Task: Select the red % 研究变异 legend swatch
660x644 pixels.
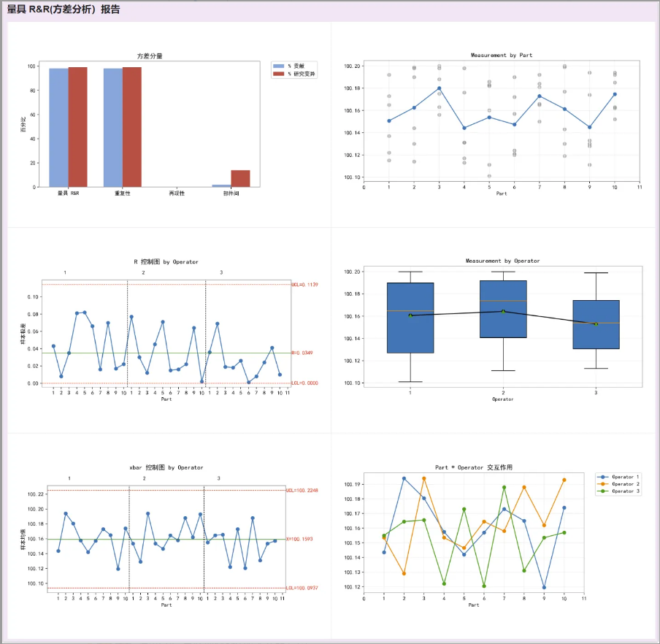Action: point(278,74)
